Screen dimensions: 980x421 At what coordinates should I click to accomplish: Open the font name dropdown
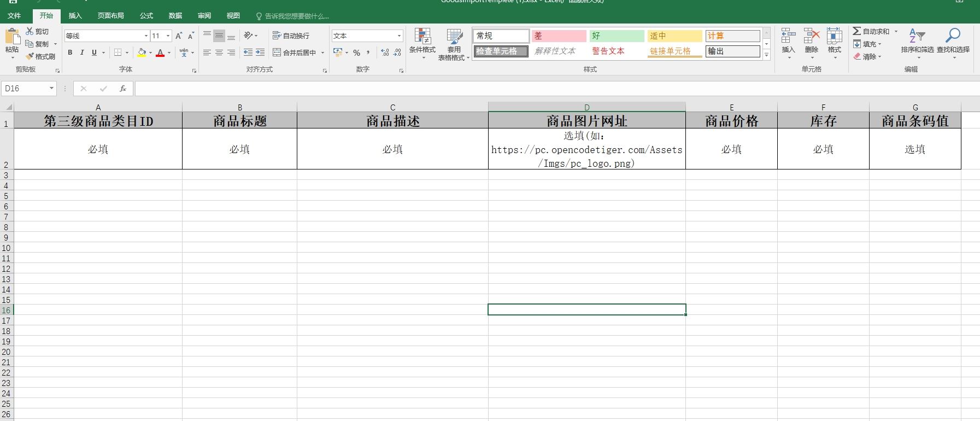(x=146, y=36)
